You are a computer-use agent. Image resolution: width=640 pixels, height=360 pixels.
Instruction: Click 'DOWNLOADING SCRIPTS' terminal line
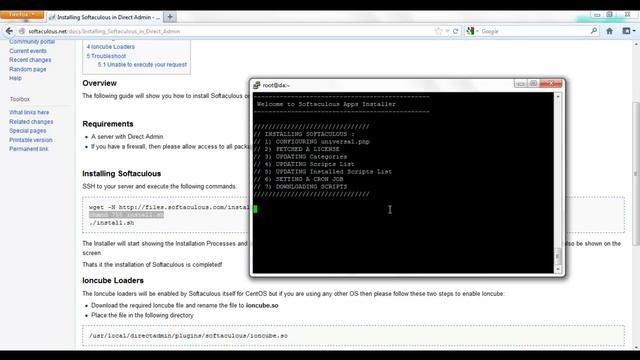300,187
